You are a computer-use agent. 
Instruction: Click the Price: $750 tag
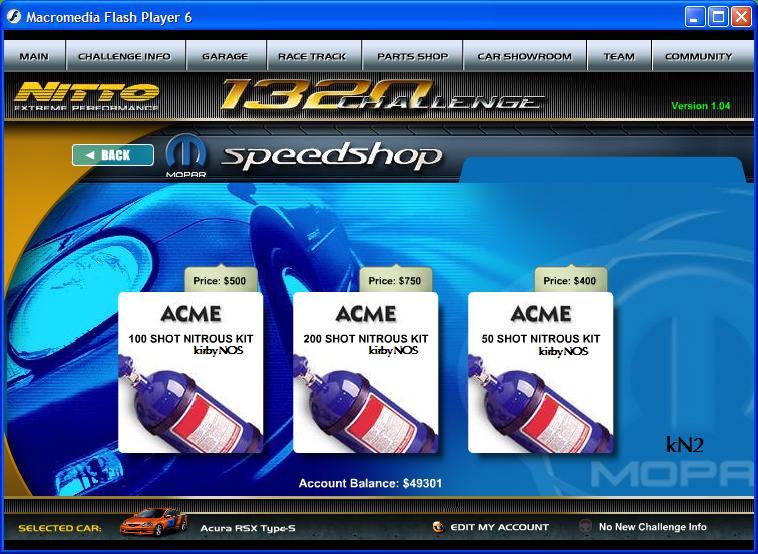[395, 280]
